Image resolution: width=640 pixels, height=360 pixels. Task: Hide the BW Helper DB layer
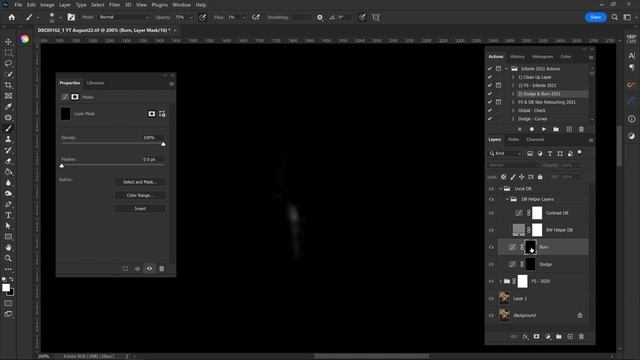click(491, 230)
